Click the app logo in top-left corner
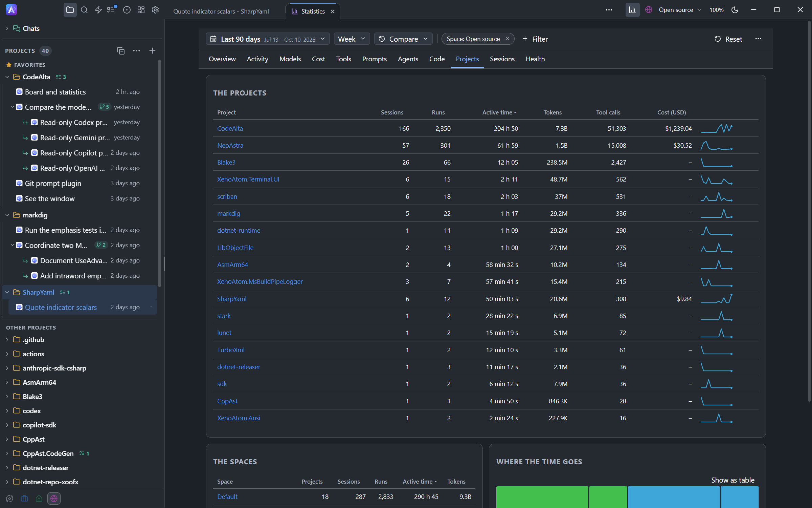This screenshot has width=812, height=508. coord(11,10)
